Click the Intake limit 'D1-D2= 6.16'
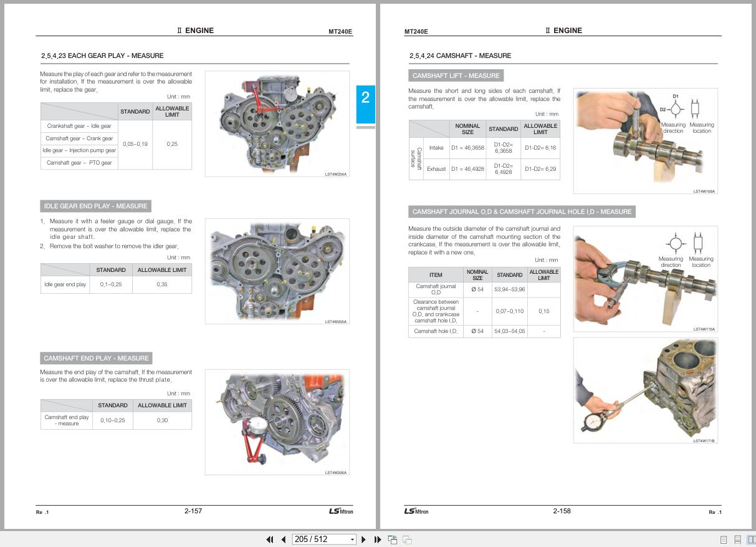This screenshot has width=756, height=547. click(x=540, y=148)
